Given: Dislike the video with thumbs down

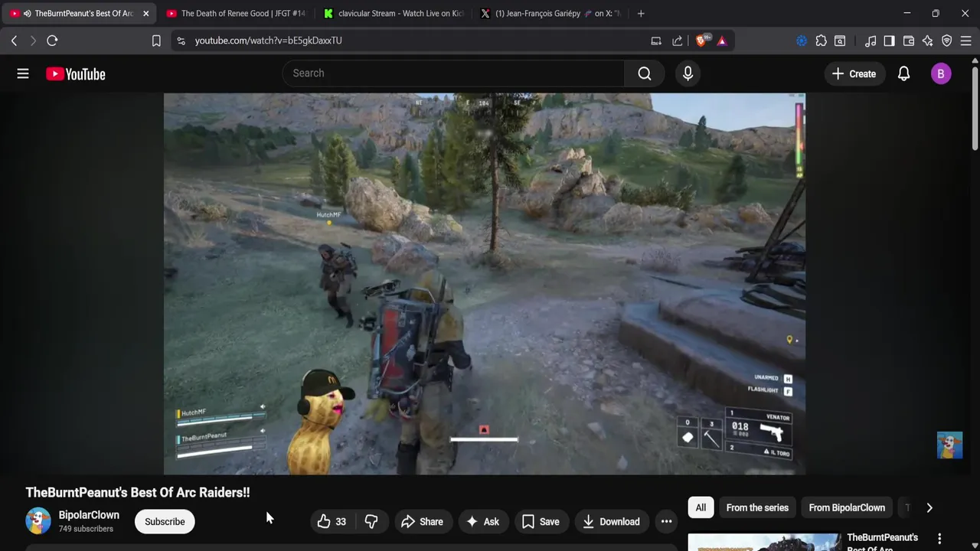Looking at the screenshot, I should [371, 522].
